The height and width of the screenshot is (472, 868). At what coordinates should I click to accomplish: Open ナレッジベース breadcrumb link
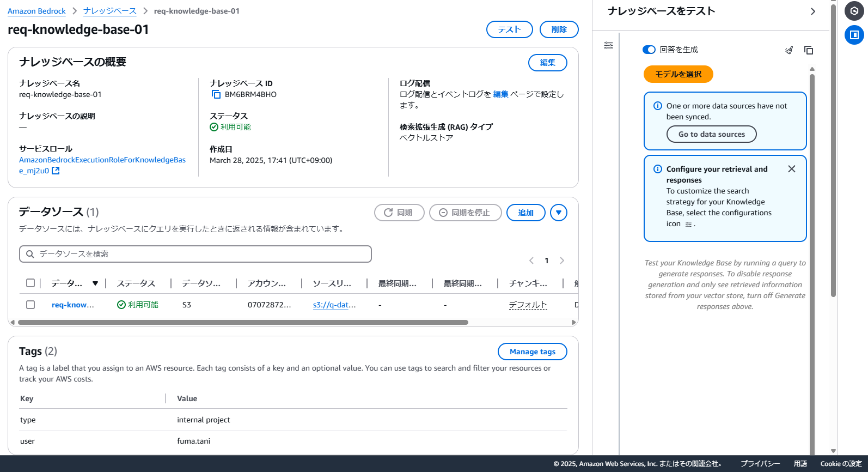click(110, 11)
